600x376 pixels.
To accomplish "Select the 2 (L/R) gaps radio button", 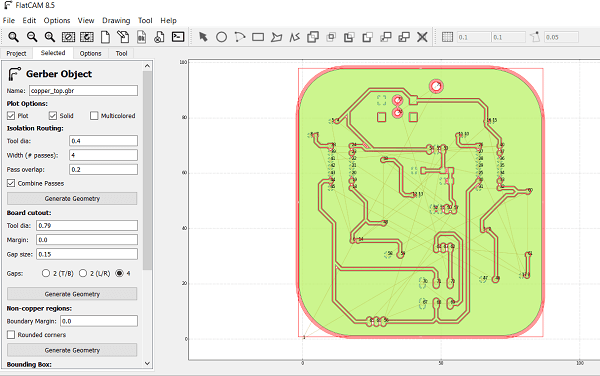I will pos(83,273).
